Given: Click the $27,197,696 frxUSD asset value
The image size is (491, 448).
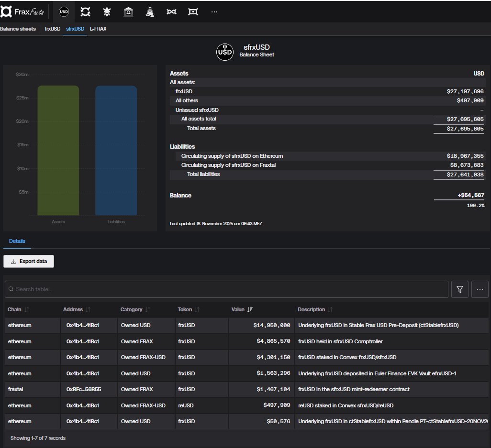Looking at the screenshot, I should click(465, 91).
